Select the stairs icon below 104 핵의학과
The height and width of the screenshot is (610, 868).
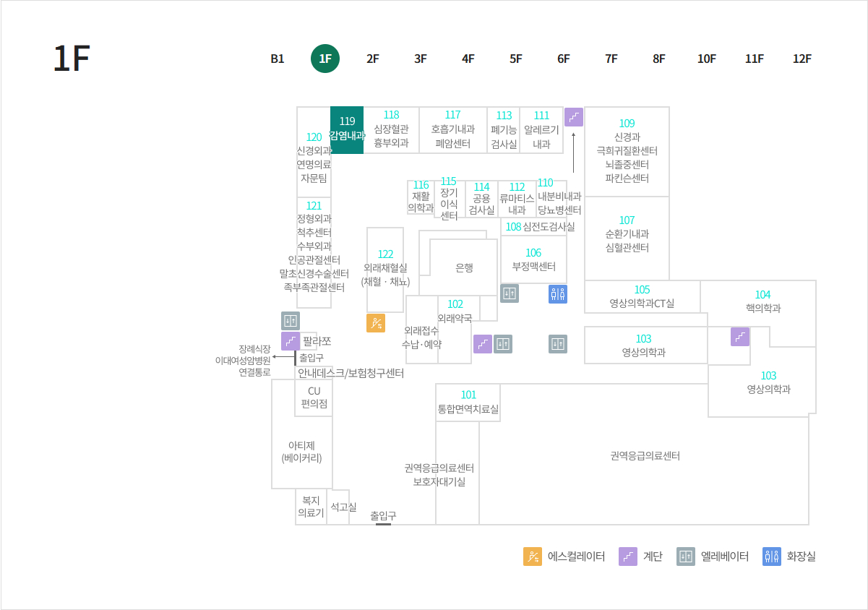point(740,337)
